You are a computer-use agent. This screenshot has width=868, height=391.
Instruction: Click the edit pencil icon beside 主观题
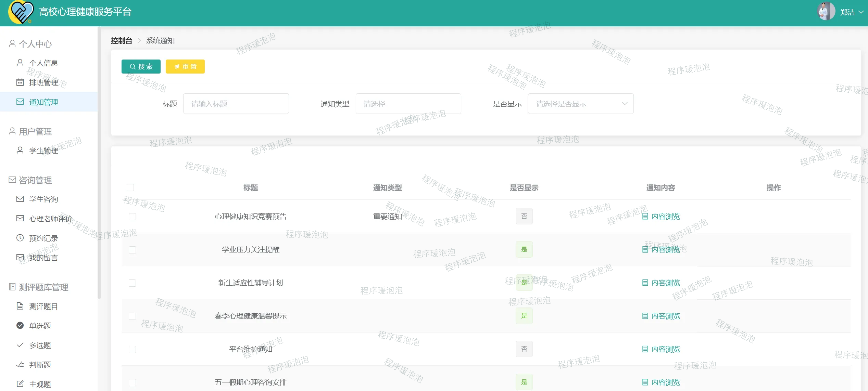(x=20, y=384)
